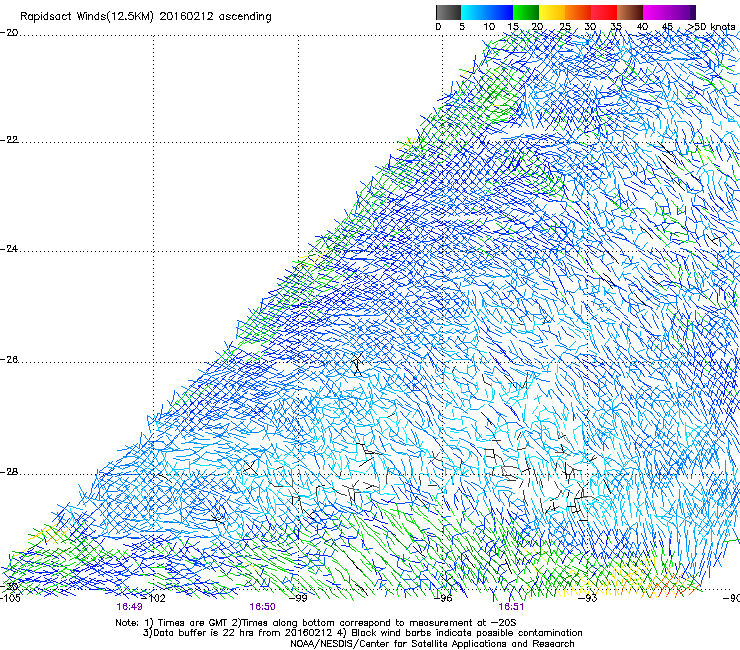Click the yellow 20-25 knots legend segment
Screen dimensions: 740x650
click(552, 12)
